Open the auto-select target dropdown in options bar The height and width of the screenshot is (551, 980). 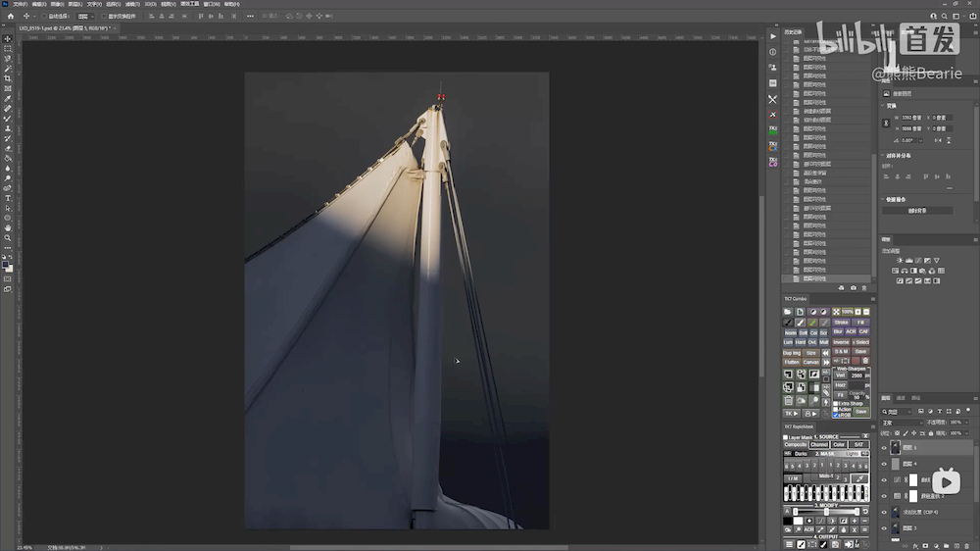pyautogui.click(x=86, y=17)
